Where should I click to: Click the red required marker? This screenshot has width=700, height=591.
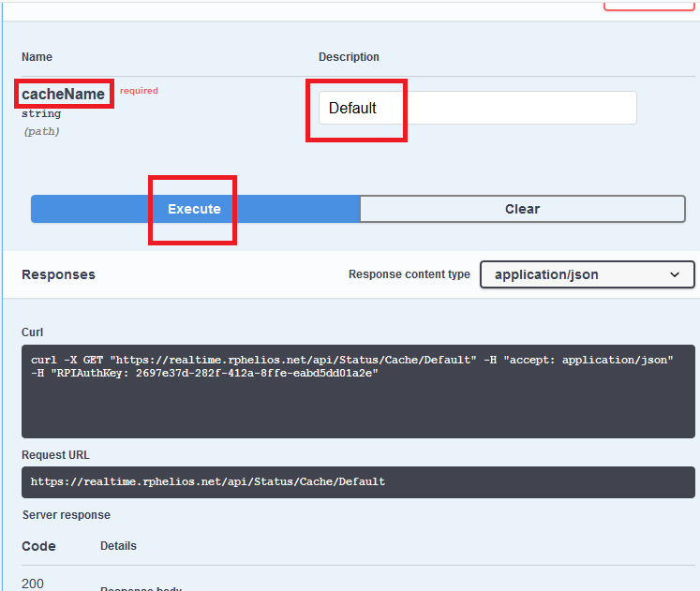[x=139, y=91]
